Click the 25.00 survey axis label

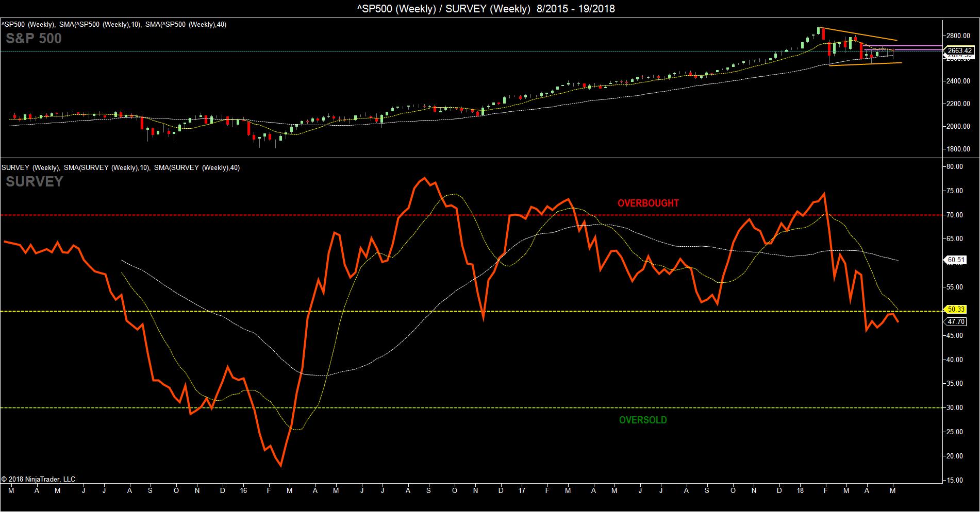(x=955, y=432)
